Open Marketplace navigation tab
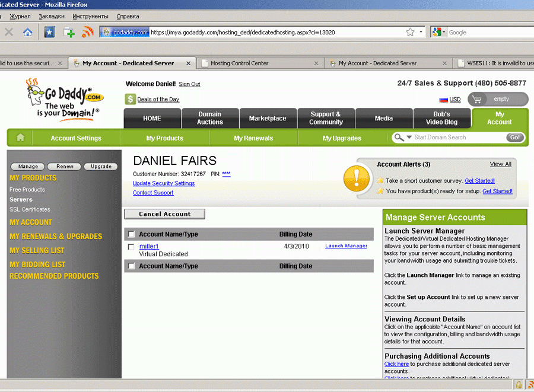 click(x=268, y=119)
